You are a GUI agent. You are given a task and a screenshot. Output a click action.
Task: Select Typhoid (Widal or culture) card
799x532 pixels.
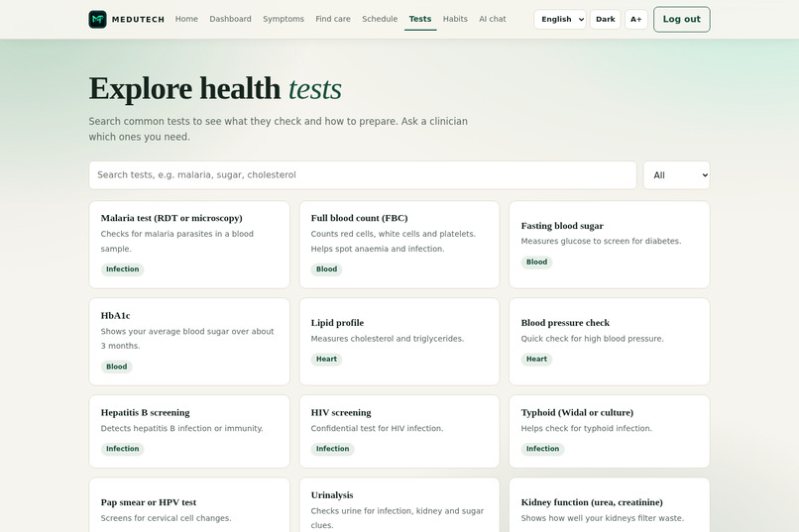610,432
